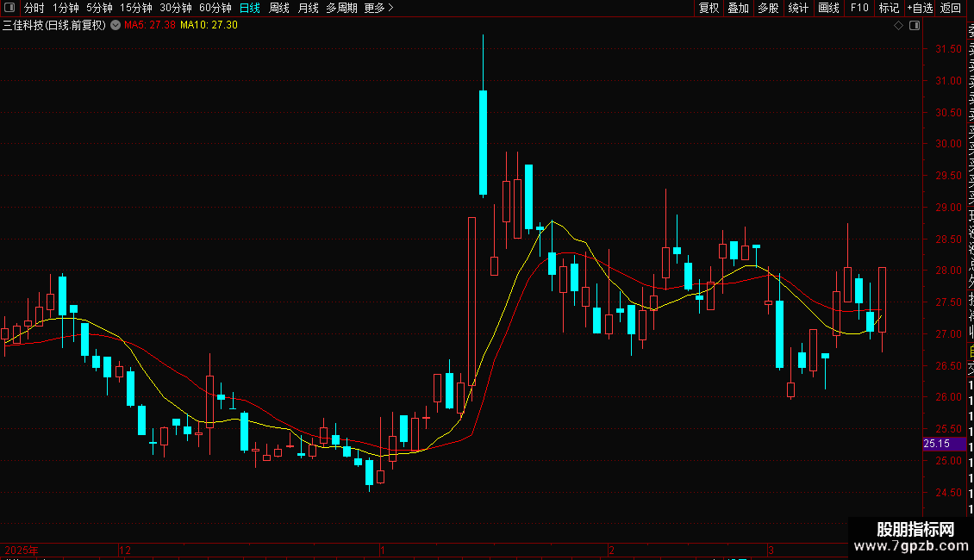Click the 31.50 price axis label
This screenshot has width=974, height=560.
click(948, 49)
